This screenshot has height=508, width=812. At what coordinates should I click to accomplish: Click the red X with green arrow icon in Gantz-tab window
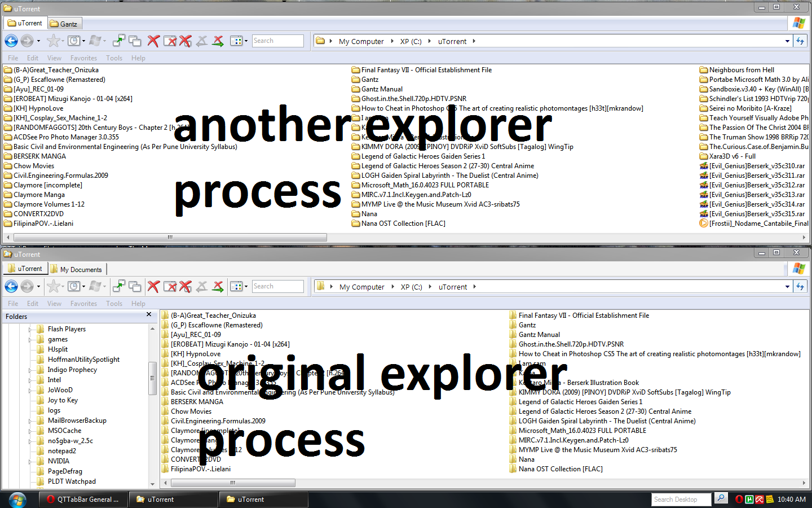(x=218, y=41)
